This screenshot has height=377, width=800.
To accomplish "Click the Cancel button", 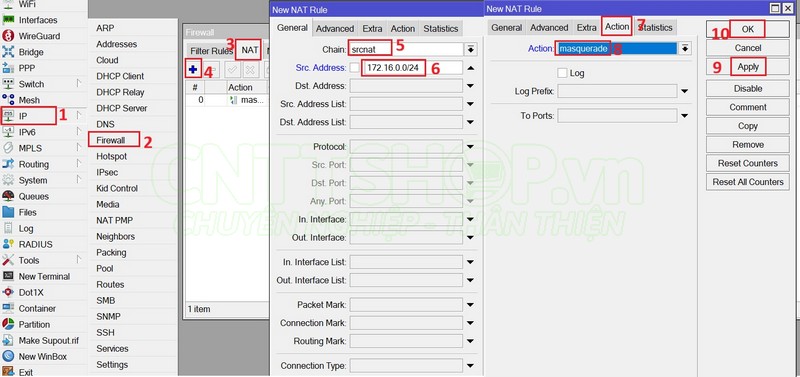I will pyautogui.click(x=747, y=48).
